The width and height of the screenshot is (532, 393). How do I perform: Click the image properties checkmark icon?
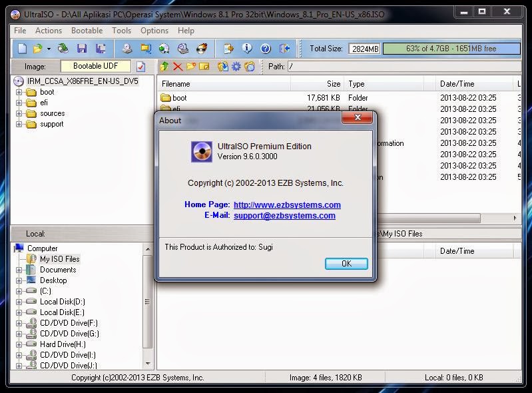pos(140,67)
